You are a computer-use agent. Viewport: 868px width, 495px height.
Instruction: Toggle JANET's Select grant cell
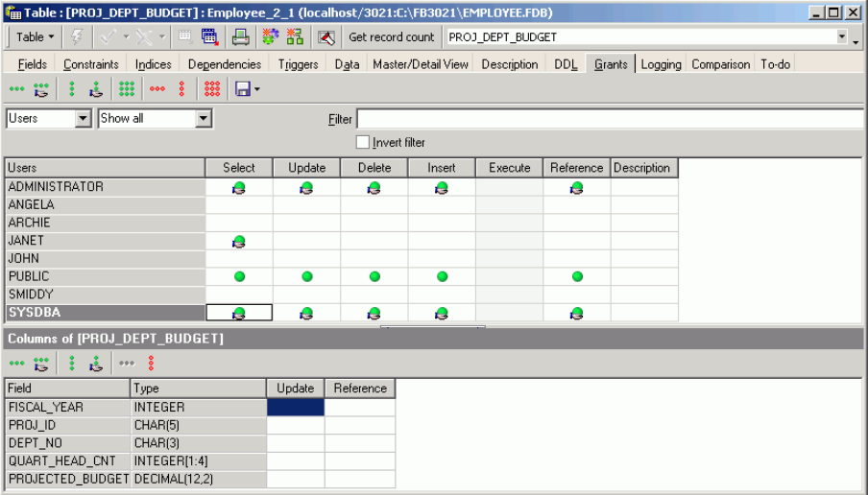pos(239,241)
